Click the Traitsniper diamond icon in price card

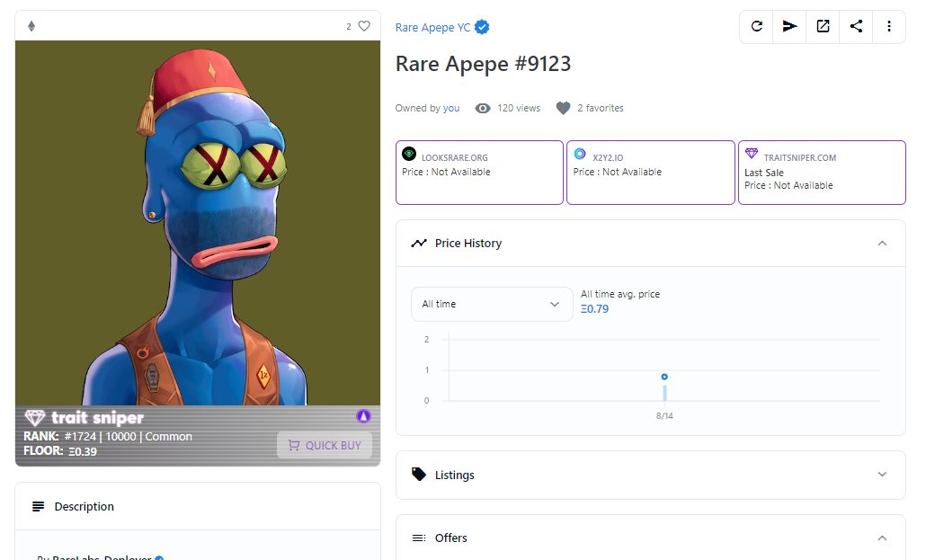752,154
